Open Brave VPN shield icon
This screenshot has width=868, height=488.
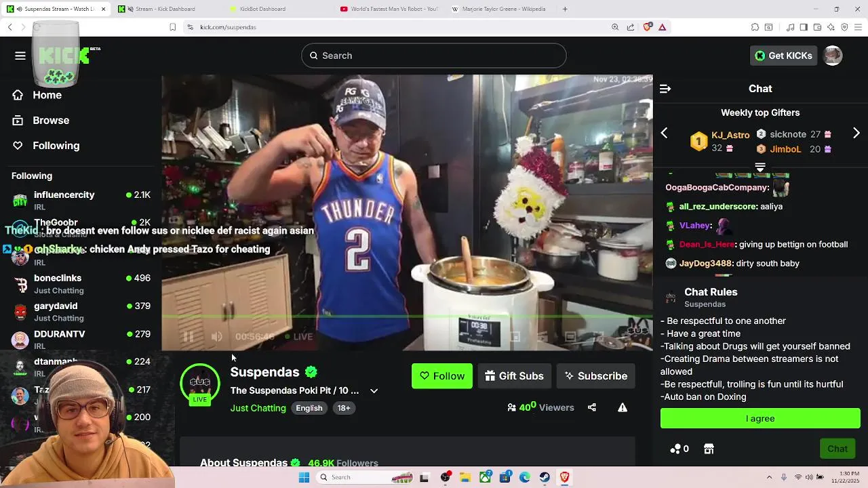844,27
